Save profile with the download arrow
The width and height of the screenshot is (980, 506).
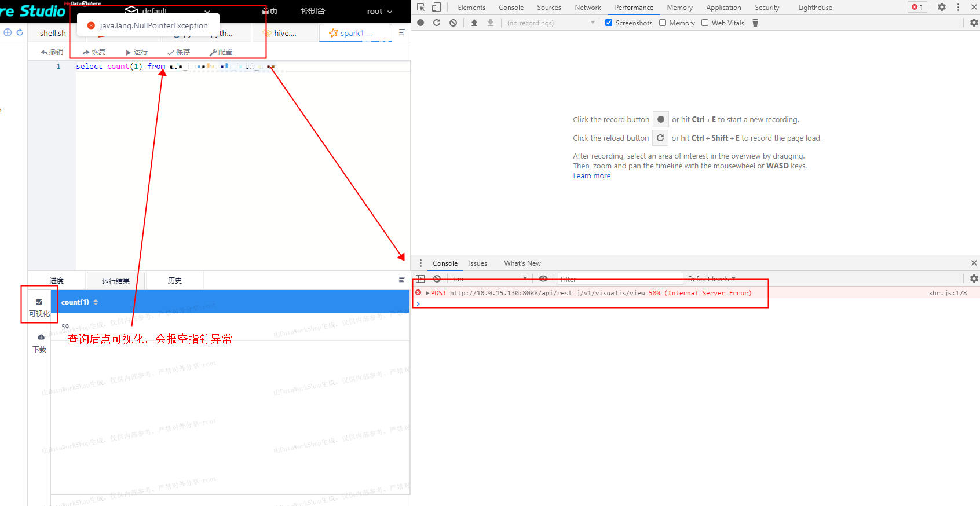click(491, 23)
